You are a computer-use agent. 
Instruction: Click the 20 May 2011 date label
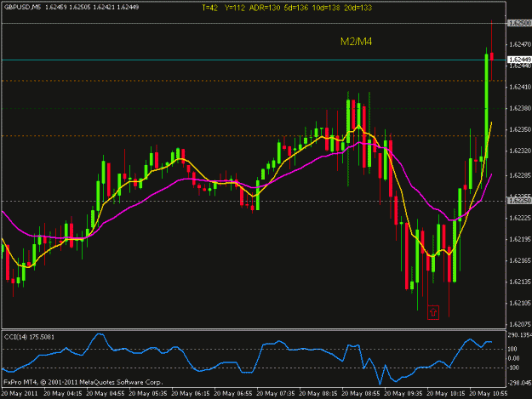[20, 394]
